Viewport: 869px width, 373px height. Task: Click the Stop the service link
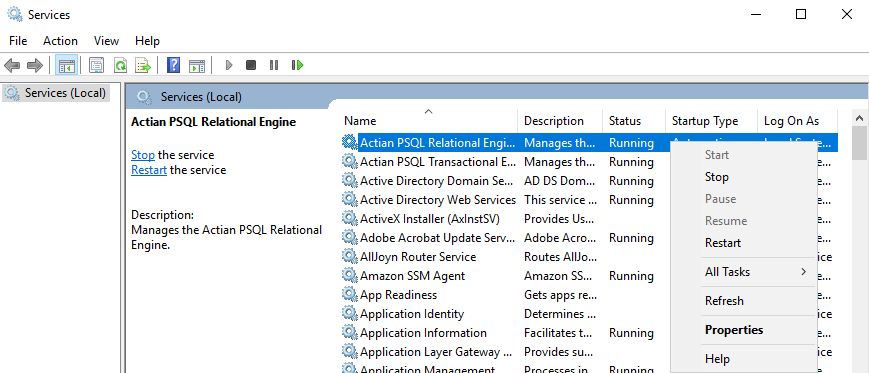click(x=142, y=155)
